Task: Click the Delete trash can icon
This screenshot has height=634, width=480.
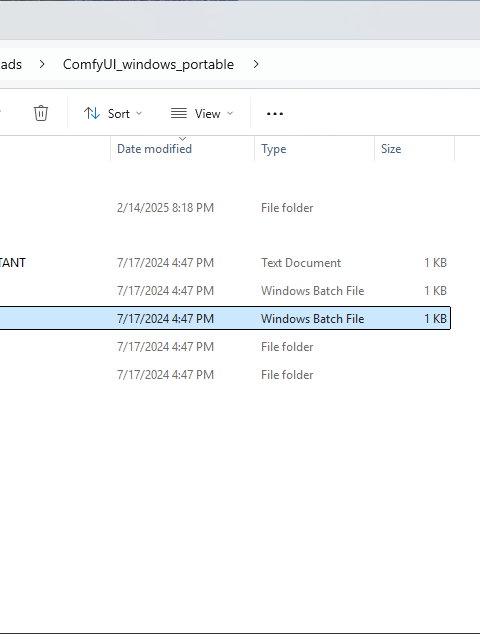Action: pyautogui.click(x=41, y=113)
